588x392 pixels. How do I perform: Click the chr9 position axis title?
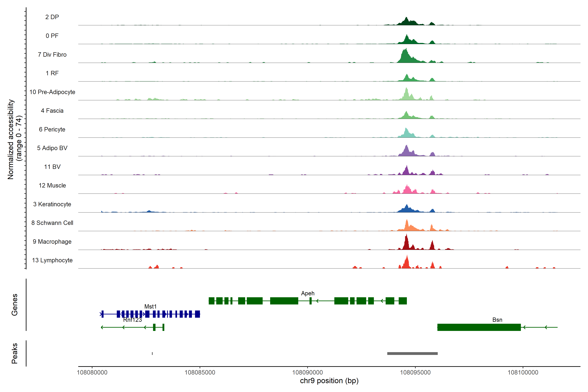(329, 381)
